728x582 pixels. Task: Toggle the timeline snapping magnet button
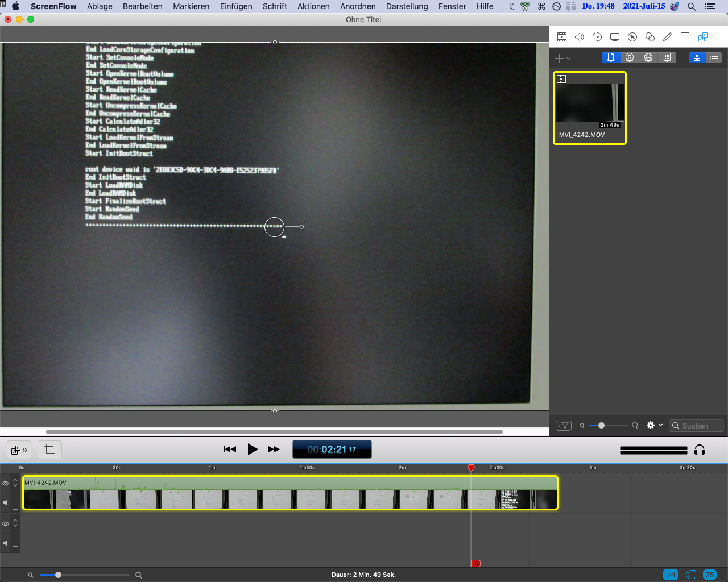pyautogui.click(x=691, y=575)
